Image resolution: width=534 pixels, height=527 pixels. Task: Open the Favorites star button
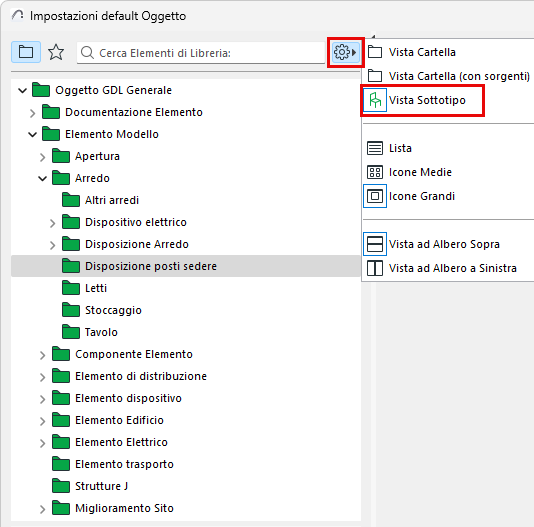56,52
